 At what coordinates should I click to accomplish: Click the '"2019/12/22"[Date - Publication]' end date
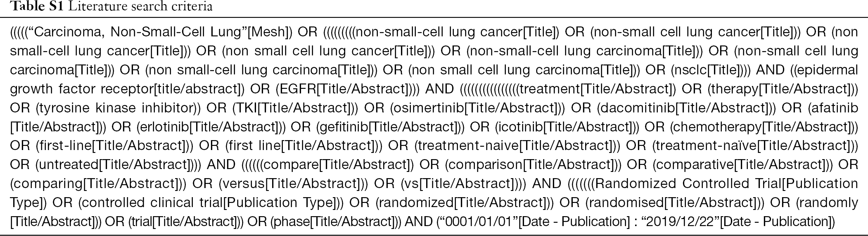coord(735,222)
